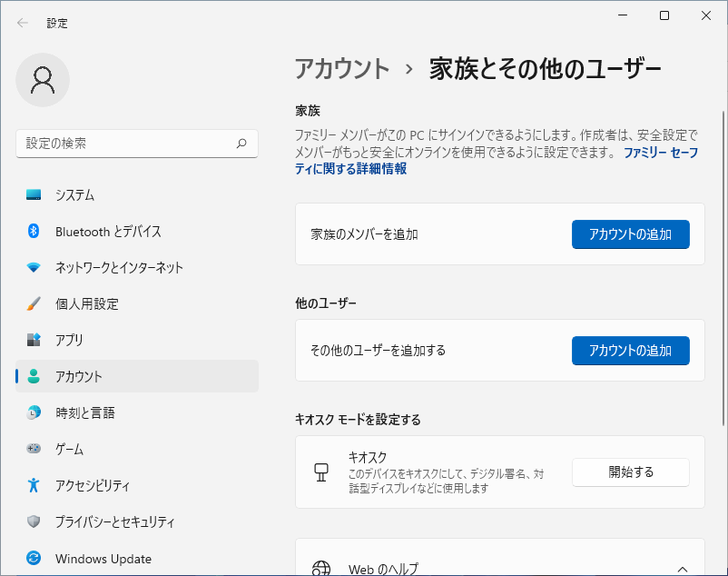
Task: Open プライバシーとセキュリティ shield icon
Action: click(x=34, y=521)
